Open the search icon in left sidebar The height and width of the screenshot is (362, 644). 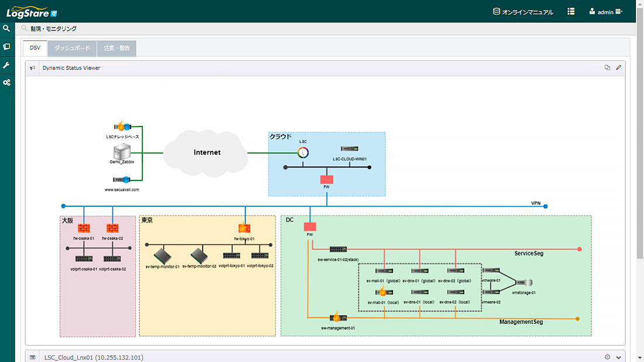(6, 28)
